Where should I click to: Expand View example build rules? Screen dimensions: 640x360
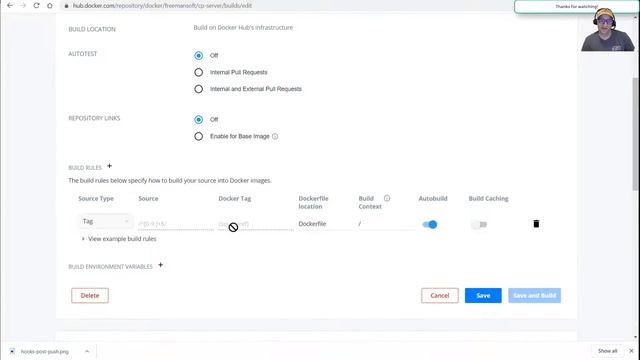click(119, 239)
